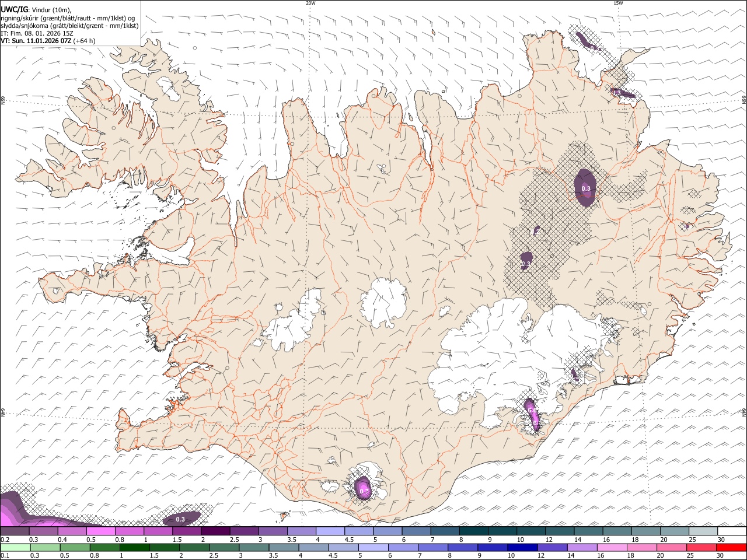Click the "rigning/skúrir (grænt/blátt/rautt - mm/1klst) og" line
Screen dimensions: 747x560
coord(68,18)
